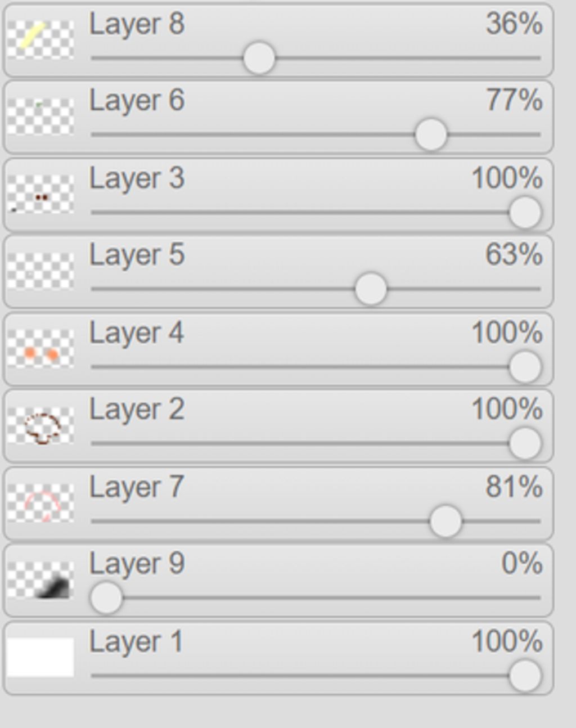Screen dimensions: 576x728
Task: Click Layer 7 opacity slider knob
Action: pyautogui.click(x=445, y=521)
